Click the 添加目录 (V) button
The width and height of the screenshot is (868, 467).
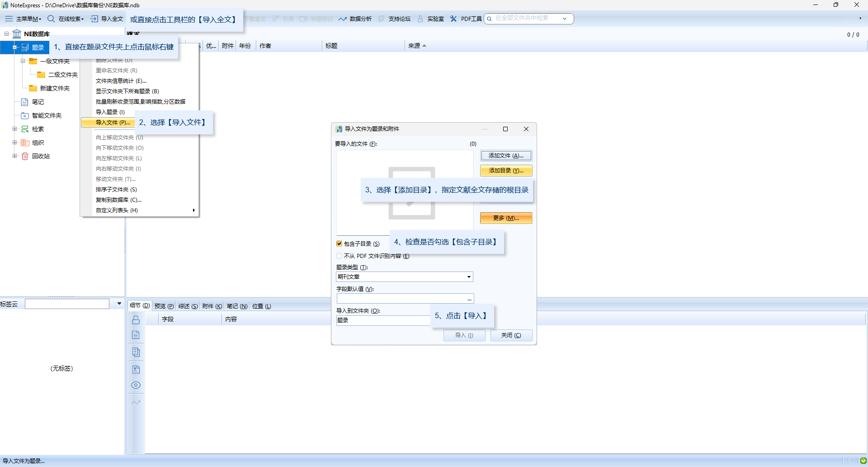506,171
